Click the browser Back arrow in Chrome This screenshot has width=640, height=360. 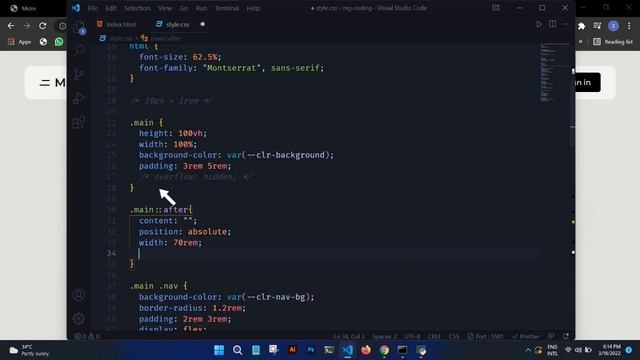click(11, 26)
